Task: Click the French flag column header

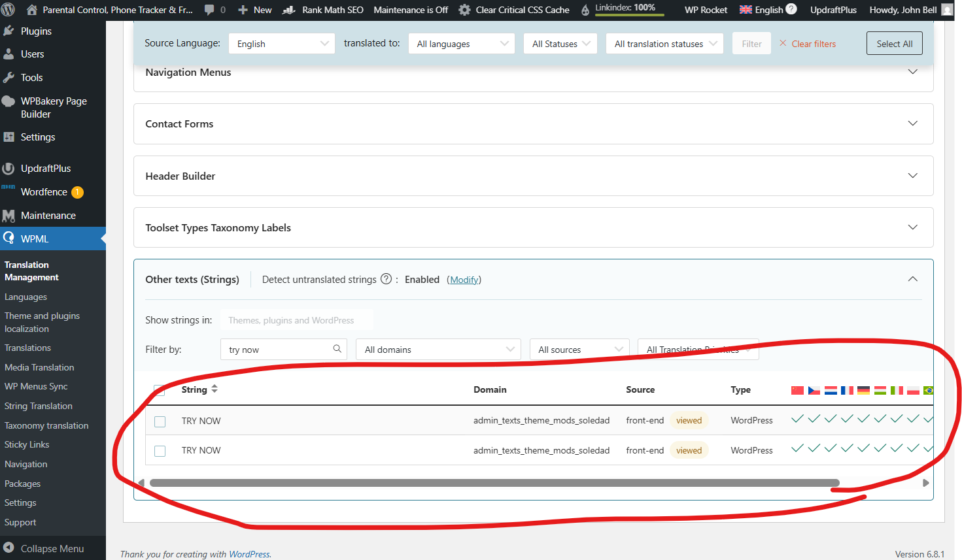Action: [x=847, y=390]
